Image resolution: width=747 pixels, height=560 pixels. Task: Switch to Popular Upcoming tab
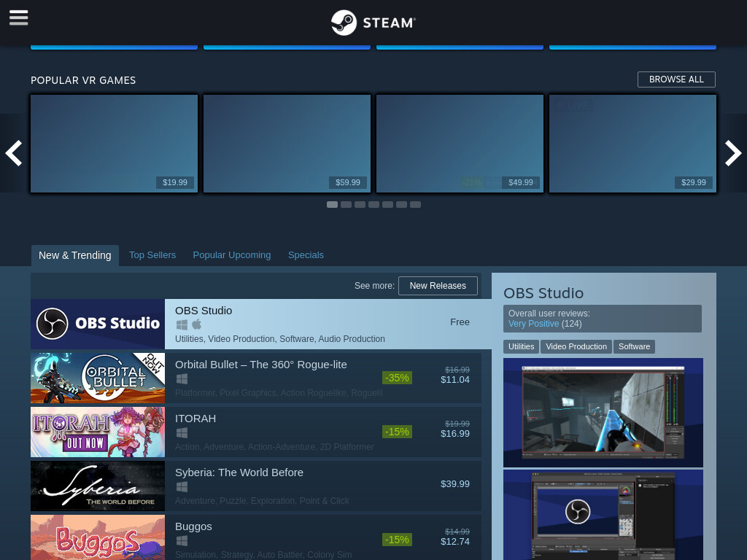pyautogui.click(x=231, y=255)
